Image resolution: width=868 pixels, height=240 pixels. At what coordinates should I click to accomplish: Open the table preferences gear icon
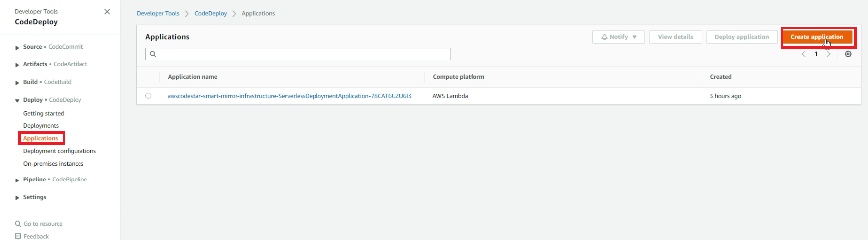point(848,54)
